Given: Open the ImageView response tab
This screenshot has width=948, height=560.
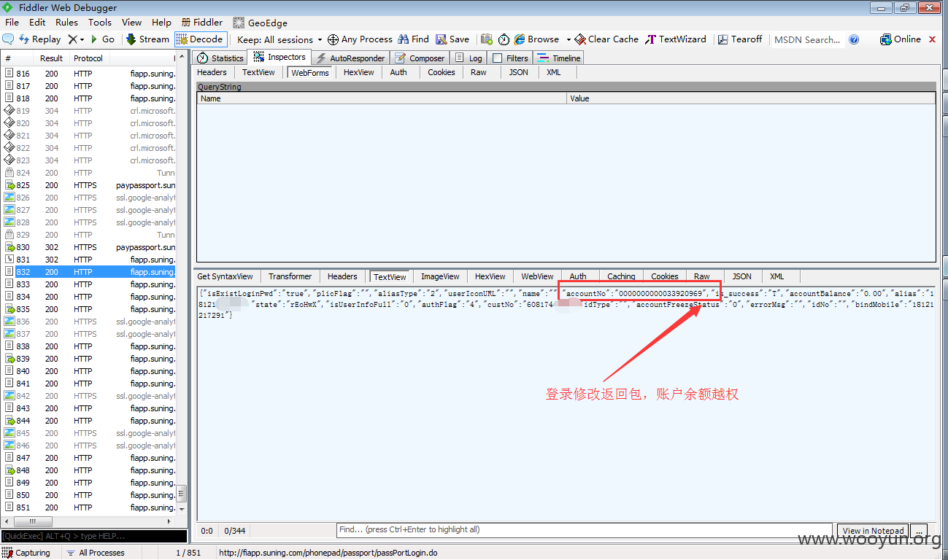Looking at the screenshot, I should (x=440, y=276).
